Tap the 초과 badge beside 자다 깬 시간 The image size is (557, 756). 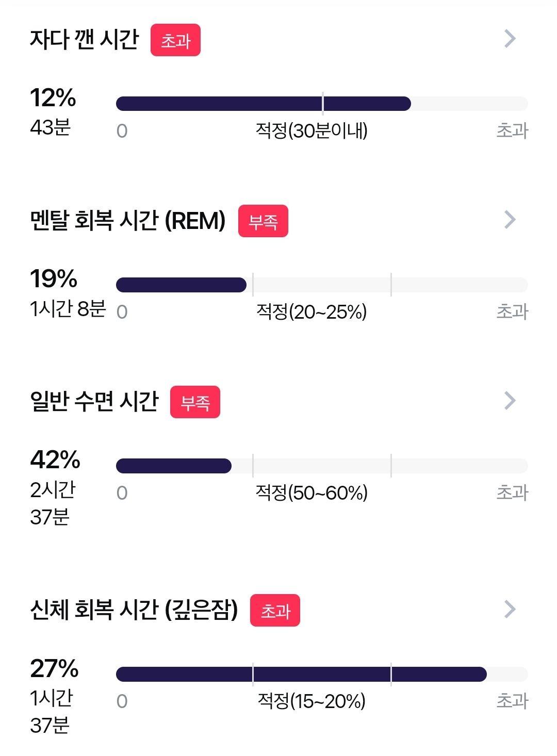click(175, 40)
